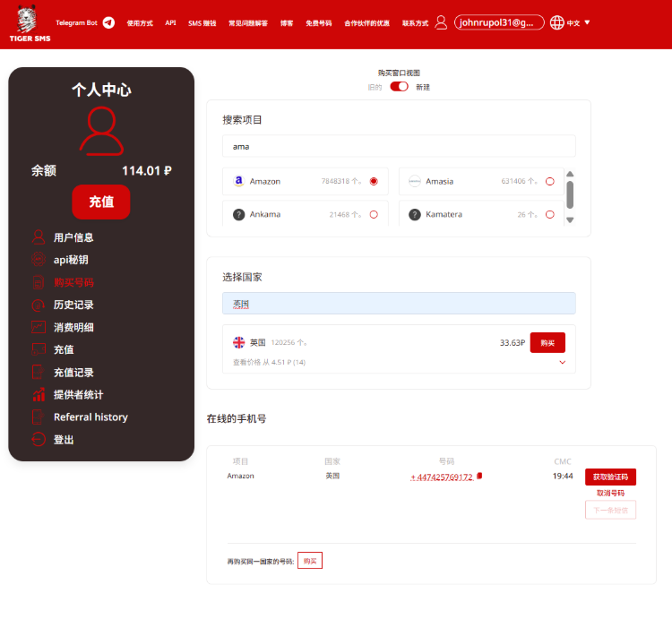Click the 取消号码 link
This screenshot has width=672, height=619.
pos(610,493)
